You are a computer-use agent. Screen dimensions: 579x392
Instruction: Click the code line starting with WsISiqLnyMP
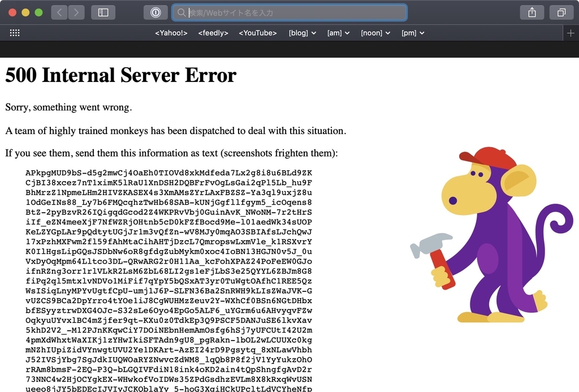(168, 291)
